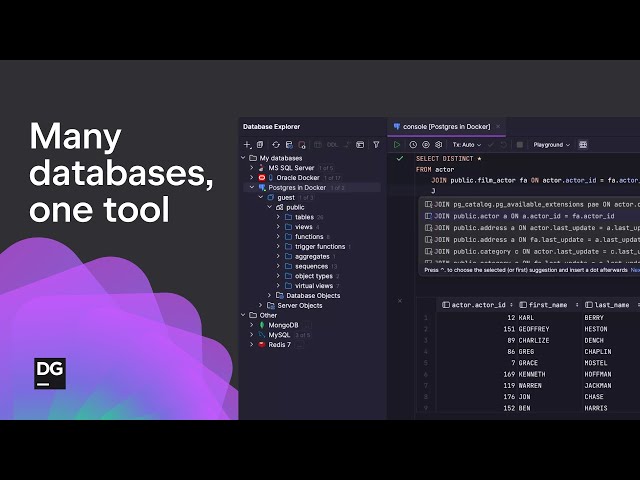Open Data Source Properties icon

coord(289,145)
